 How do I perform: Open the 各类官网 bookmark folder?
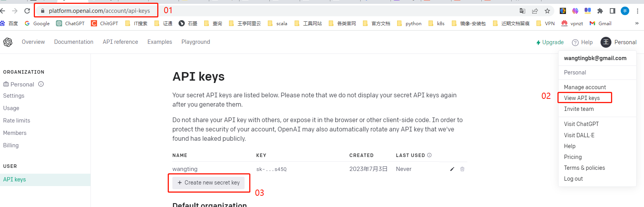coord(342,23)
